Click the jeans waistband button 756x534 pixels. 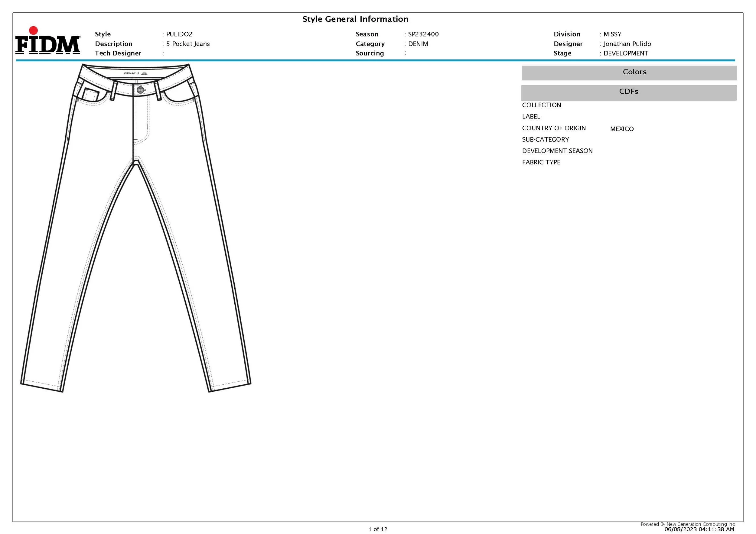click(x=140, y=90)
